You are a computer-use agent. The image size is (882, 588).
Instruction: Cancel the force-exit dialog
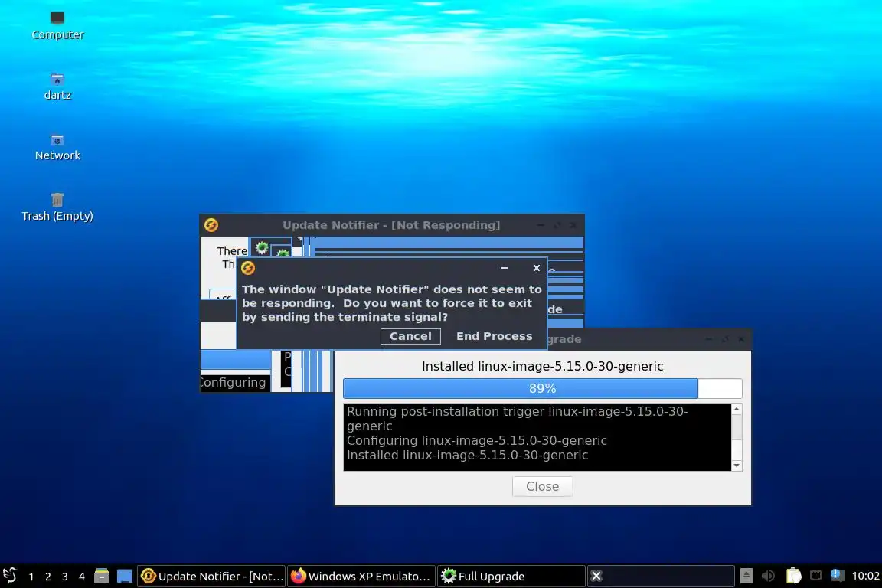(410, 336)
